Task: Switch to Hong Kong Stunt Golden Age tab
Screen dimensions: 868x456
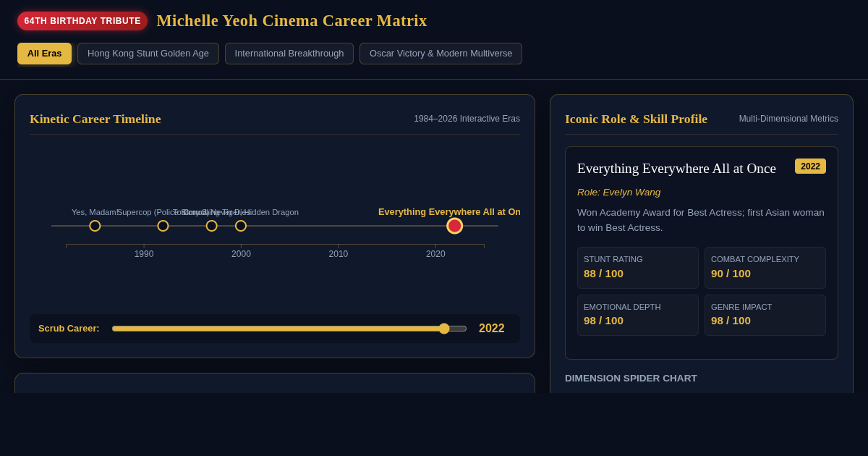Action: 148,54
